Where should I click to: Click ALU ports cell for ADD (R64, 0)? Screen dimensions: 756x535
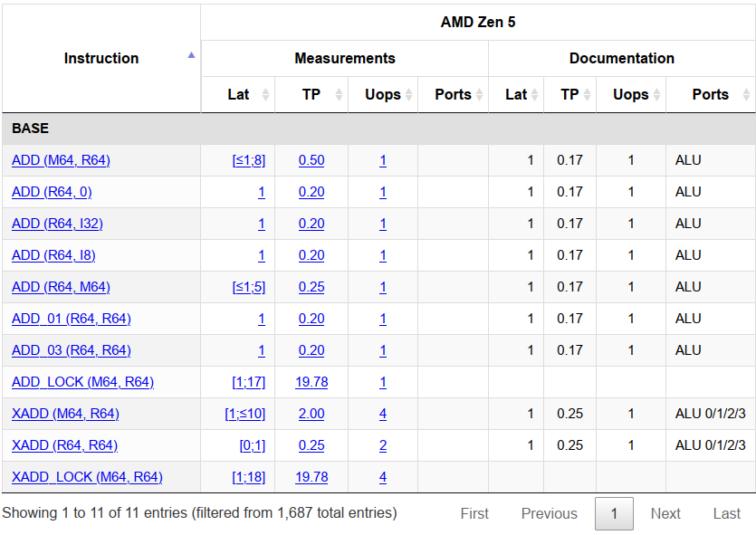click(688, 192)
